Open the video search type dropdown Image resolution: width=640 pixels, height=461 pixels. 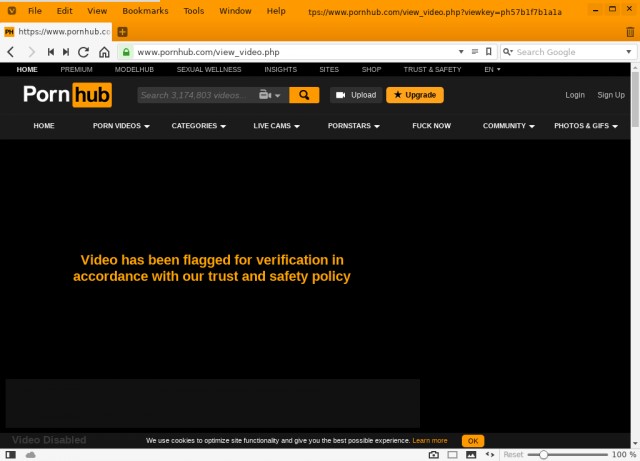269,95
